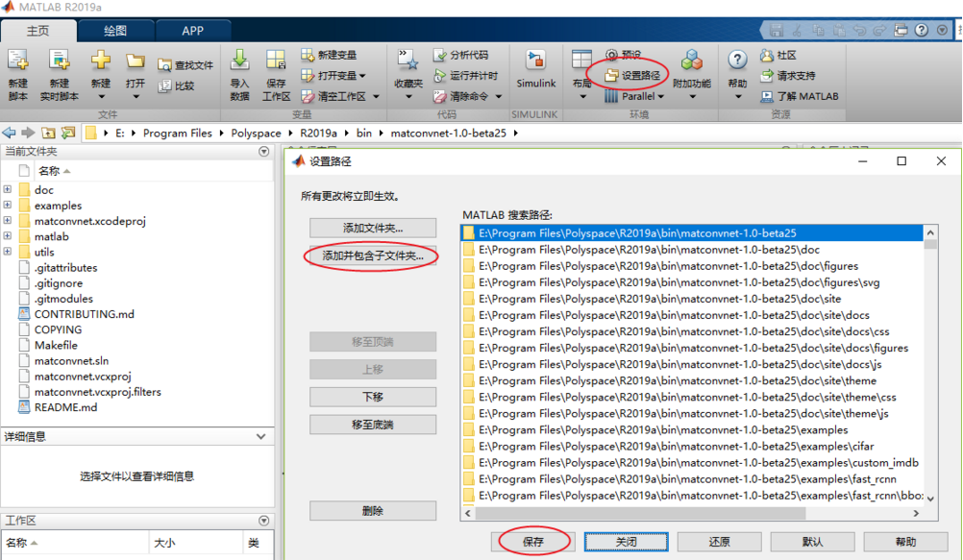Select README.md in Current Folder

65,407
